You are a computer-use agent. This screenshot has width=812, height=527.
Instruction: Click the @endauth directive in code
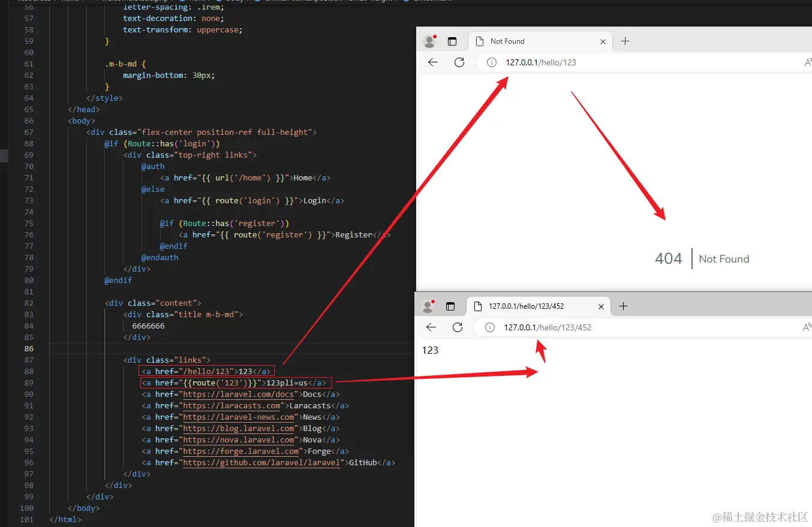pos(160,258)
